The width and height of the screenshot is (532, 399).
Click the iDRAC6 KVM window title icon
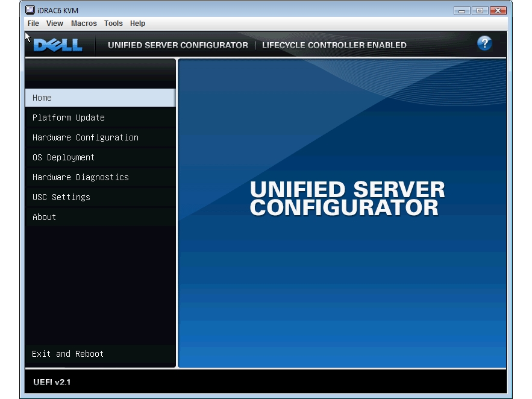point(30,10)
